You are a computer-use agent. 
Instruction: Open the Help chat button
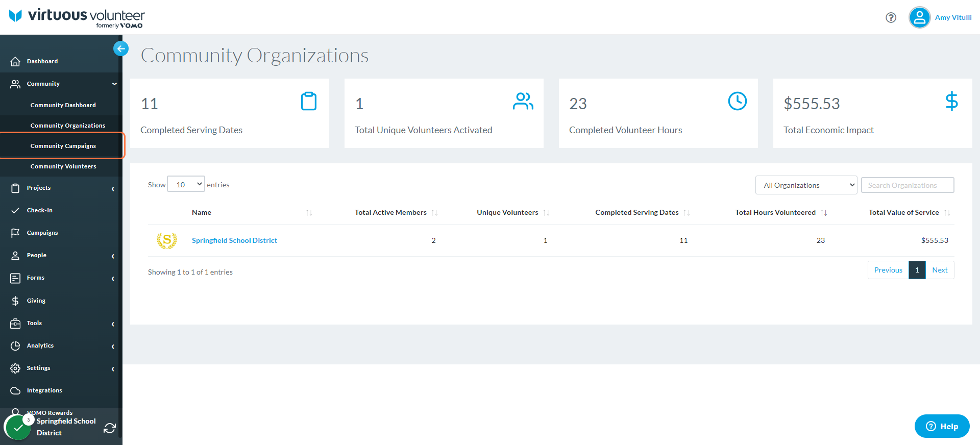942,426
